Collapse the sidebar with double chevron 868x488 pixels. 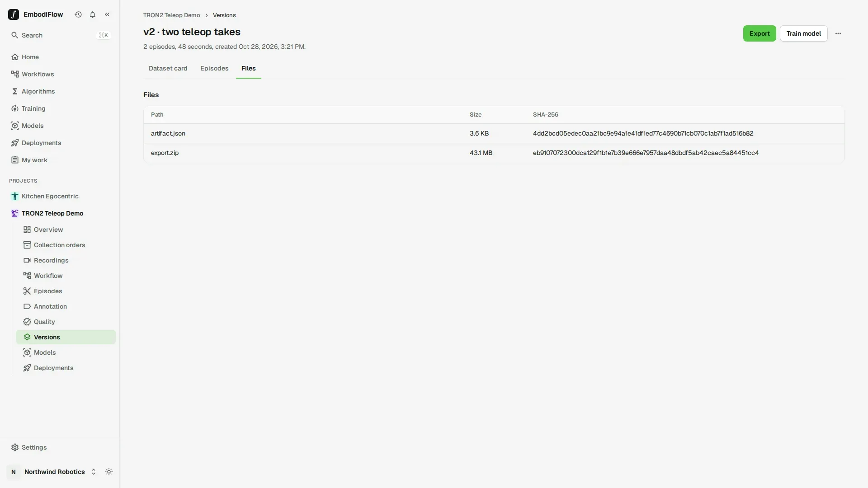tap(107, 14)
